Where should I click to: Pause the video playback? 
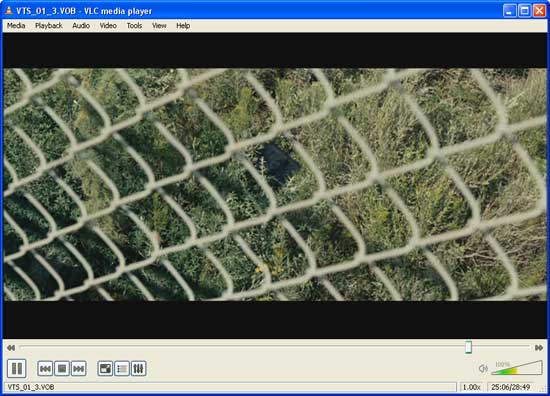click(16, 368)
